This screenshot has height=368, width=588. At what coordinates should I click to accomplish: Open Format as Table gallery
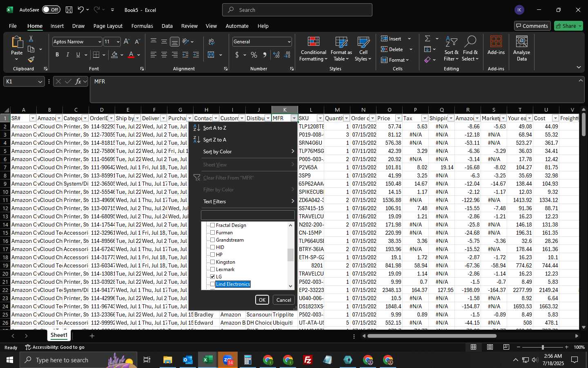341,49
